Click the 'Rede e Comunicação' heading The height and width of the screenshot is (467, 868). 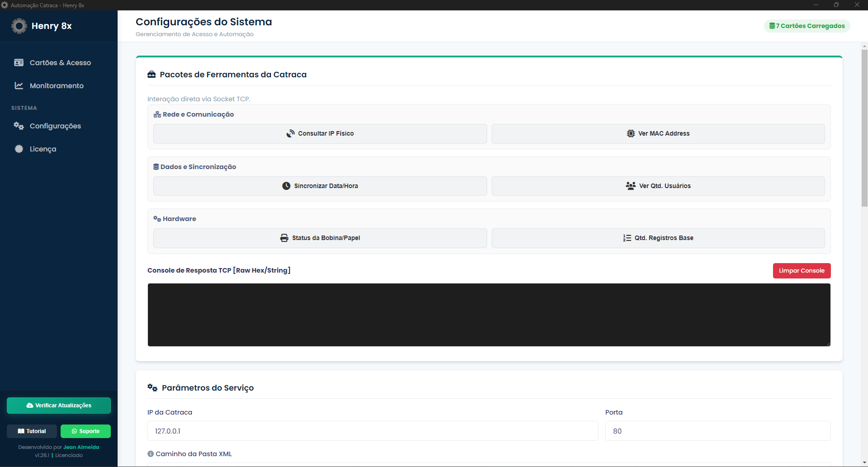coord(198,114)
